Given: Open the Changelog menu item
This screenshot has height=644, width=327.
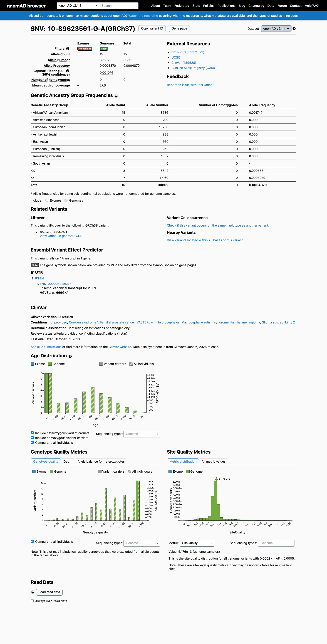Looking at the screenshot, I should (x=256, y=6).
